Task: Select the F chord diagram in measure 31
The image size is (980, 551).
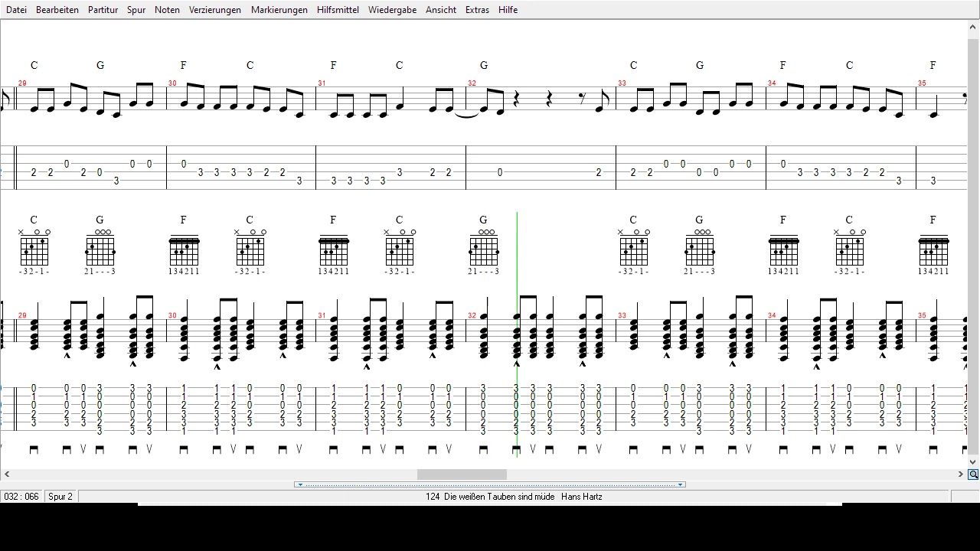Action: [334, 252]
